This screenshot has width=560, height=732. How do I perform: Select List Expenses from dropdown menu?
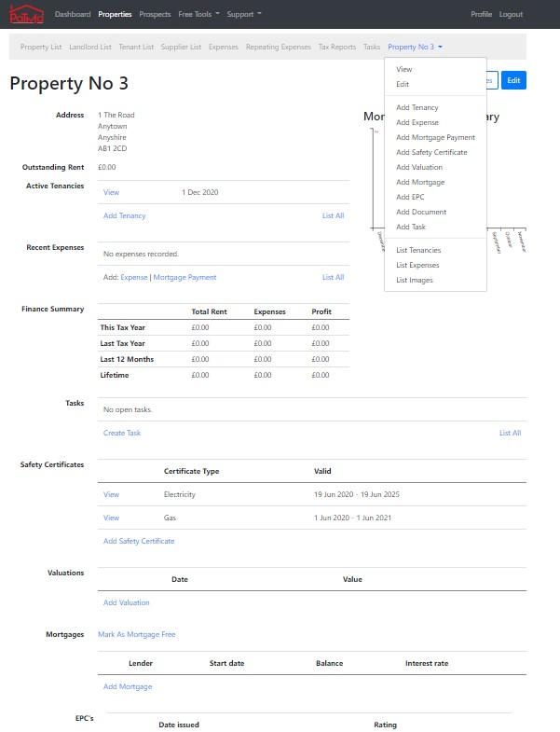pos(417,265)
